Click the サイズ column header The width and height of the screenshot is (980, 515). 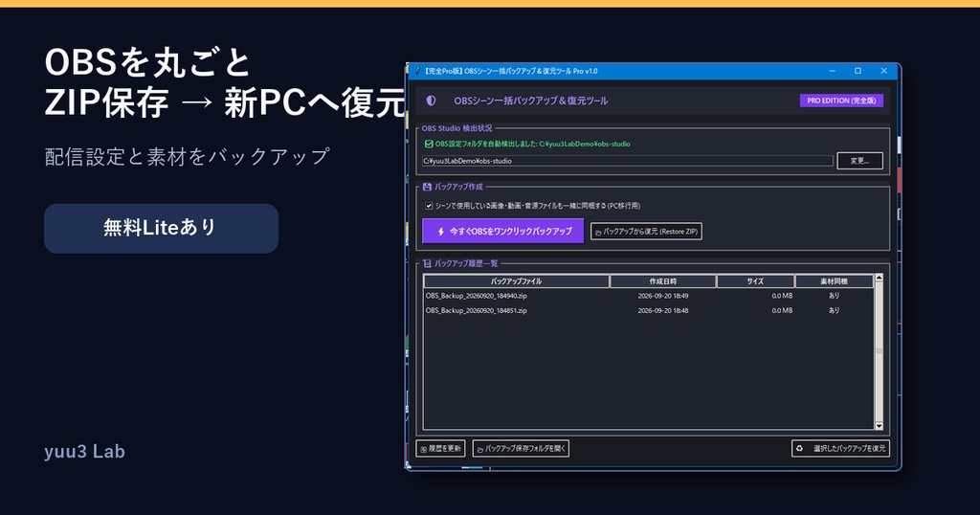click(755, 281)
